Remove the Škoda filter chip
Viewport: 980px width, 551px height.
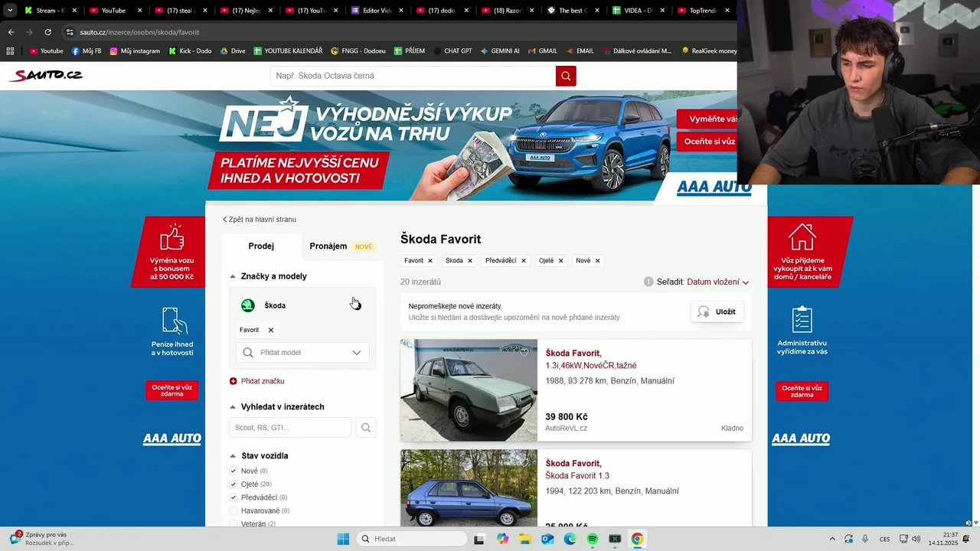tap(470, 261)
